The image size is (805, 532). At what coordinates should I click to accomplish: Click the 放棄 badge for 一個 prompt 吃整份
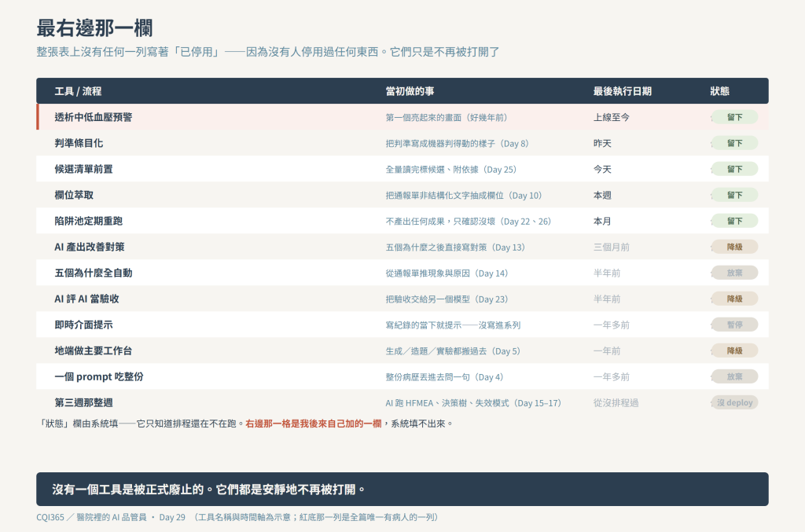[x=734, y=376]
